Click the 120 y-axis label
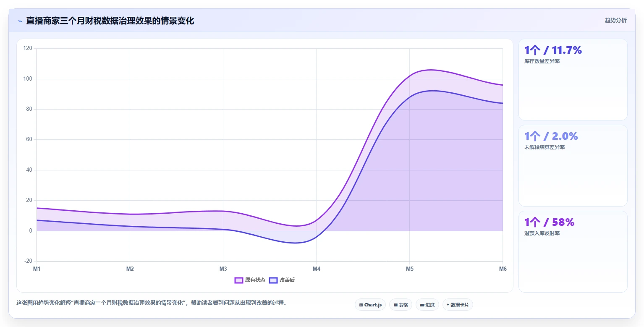Viewport: 644px width, 327px height. coord(28,48)
